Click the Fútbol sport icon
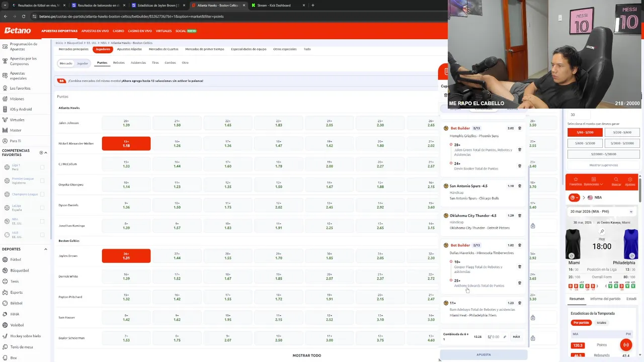Screen dimensions: 644x362 [5, 259]
